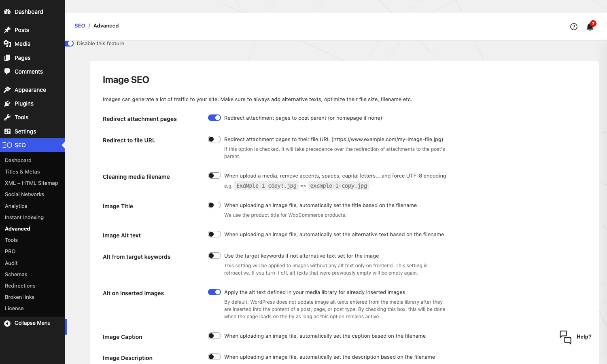Viewport: 607px width, 364px height.
Task: Enable Redirect to file URL toggle
Action: tap(214, 139)
